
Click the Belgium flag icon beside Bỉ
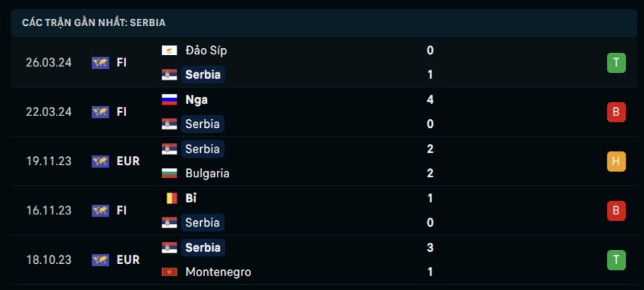[169, 198]
